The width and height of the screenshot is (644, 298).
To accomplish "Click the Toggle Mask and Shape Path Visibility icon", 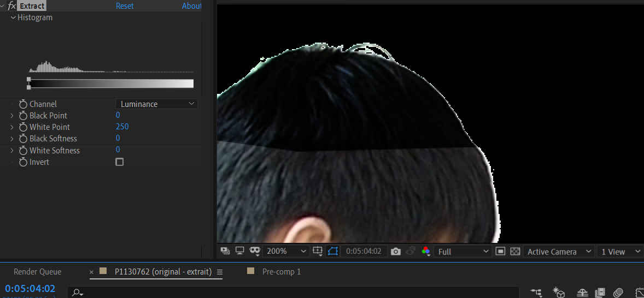I will pyautogui.click(x=333, y=252).
